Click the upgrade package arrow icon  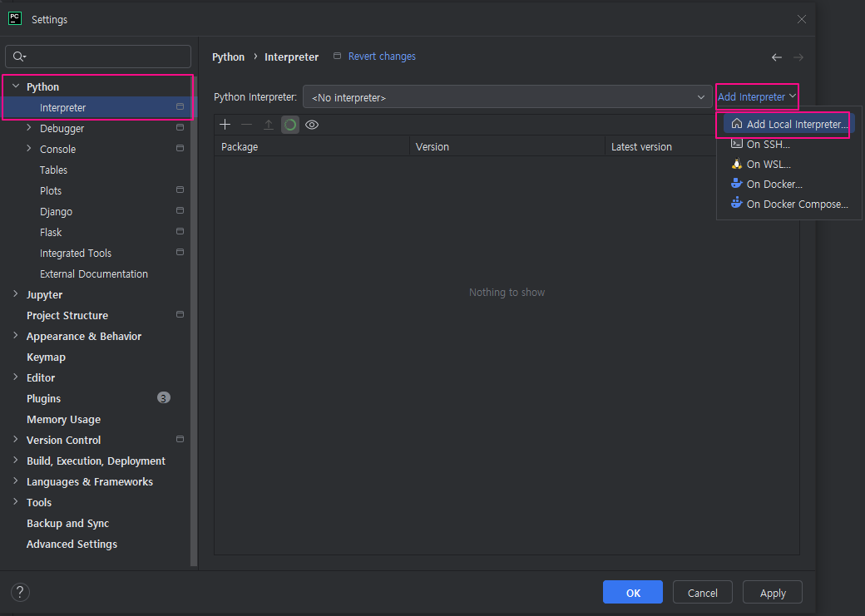[269, 125]
